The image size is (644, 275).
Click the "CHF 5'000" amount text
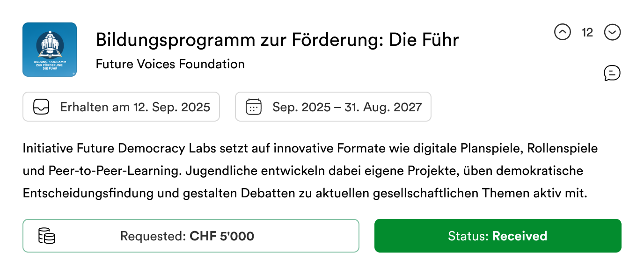point(222,236)
